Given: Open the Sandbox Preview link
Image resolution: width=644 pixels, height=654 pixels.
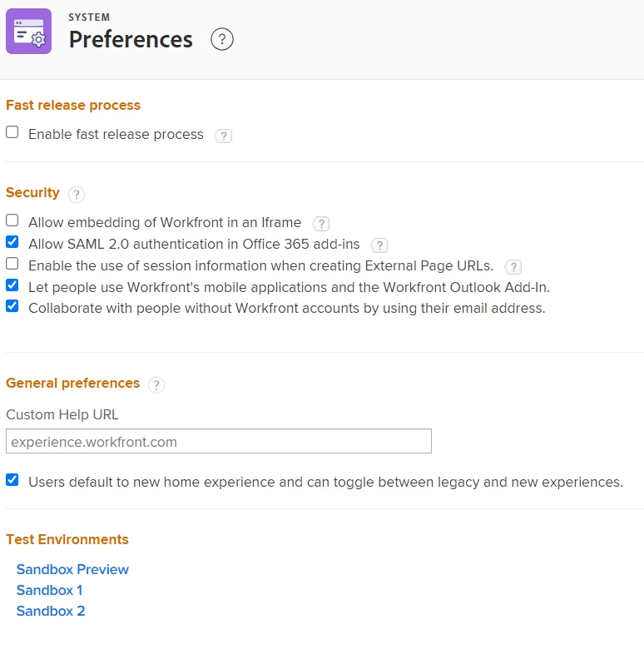Looking at the screenshot, I should pos(72,570).
